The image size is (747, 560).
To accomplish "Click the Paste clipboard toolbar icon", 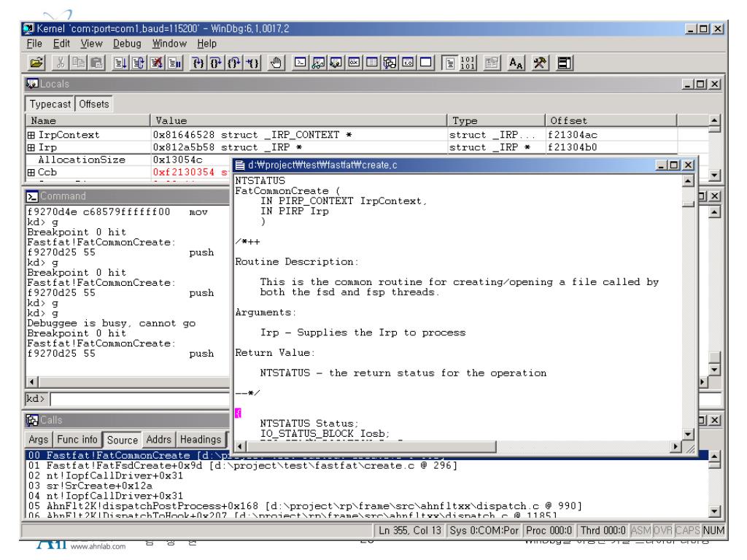I will pyautogui.click(x=97, y=63).
